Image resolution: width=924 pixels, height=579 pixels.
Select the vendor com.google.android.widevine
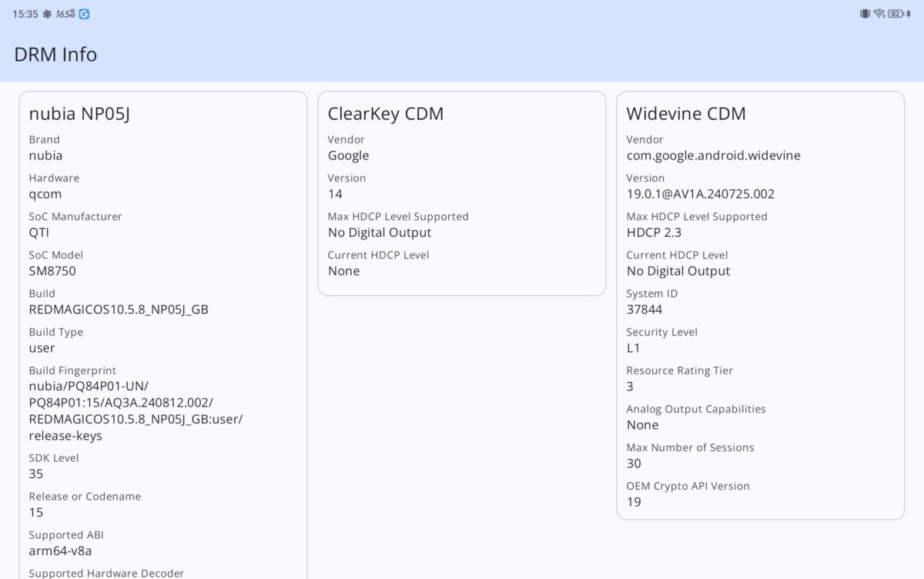714,156
